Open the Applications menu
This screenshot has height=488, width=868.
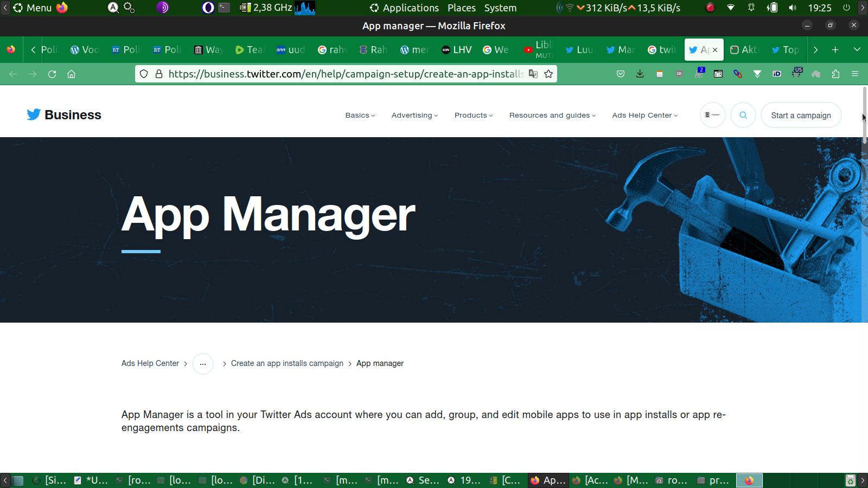[405, 8]
